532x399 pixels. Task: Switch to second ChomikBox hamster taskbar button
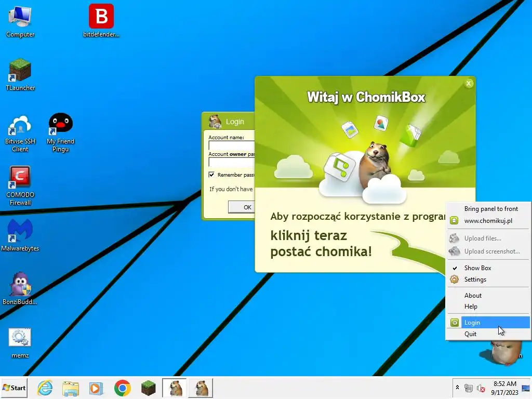[201, 388]
